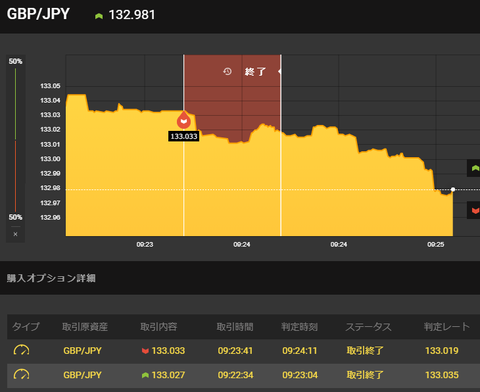Click the green up-arrow button at chart edge
Viewport: 480px width, 392px height.
tap(474, 168)
